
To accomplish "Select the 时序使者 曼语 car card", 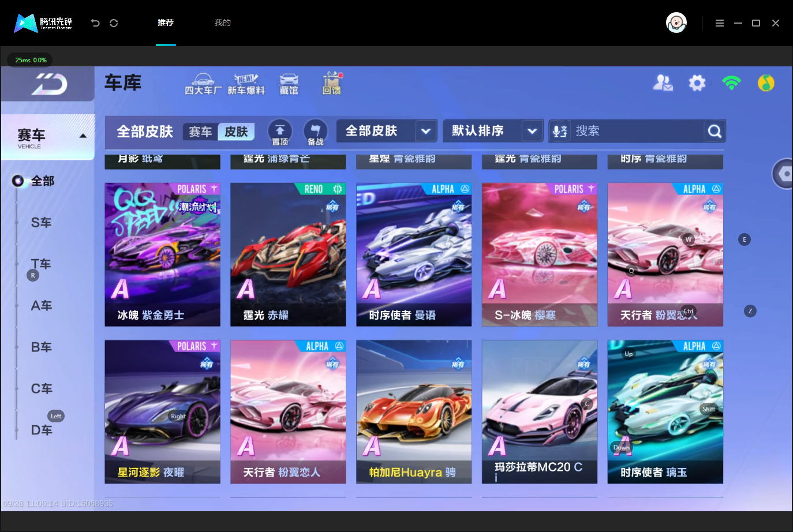I will coord(414,254).
